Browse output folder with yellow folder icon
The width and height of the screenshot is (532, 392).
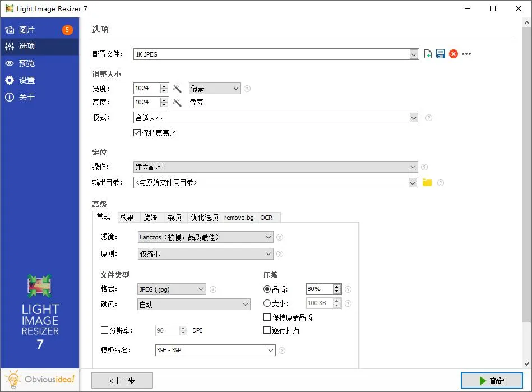click(427, 182)
